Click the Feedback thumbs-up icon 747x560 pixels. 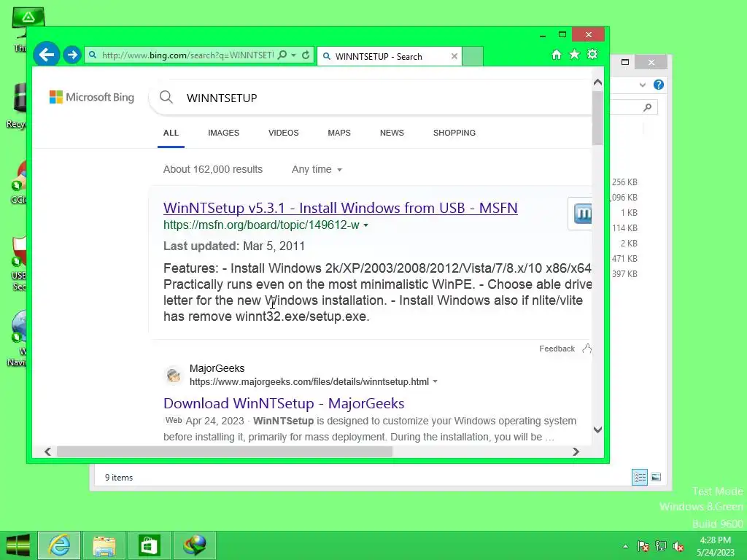coord(587,348)
